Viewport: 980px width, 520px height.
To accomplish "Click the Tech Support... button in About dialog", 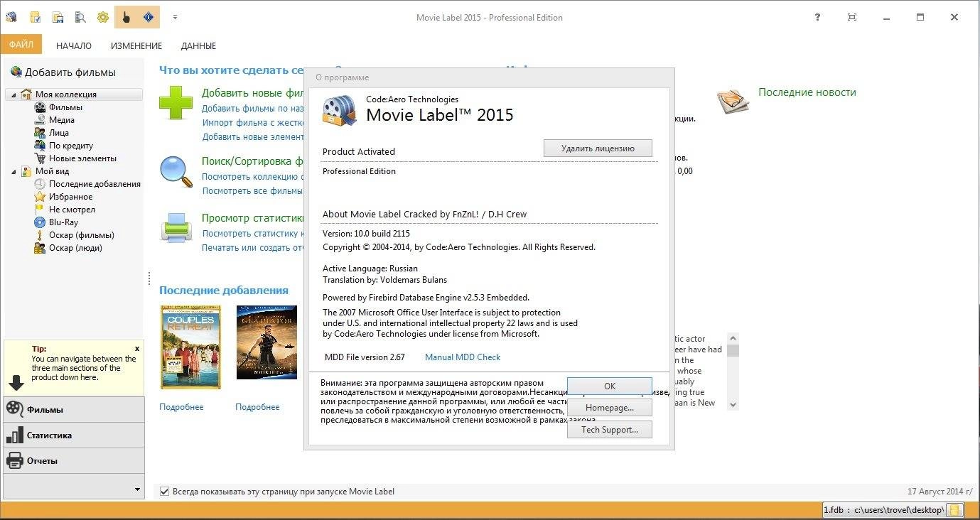I will tap(610, 430).
